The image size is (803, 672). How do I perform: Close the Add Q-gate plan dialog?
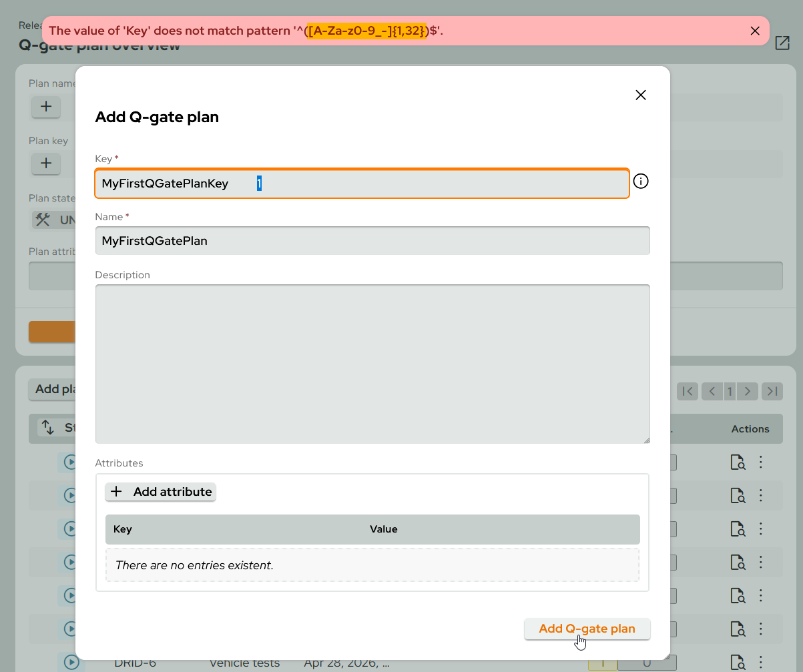pyautogui.click(x=641, y=95)
